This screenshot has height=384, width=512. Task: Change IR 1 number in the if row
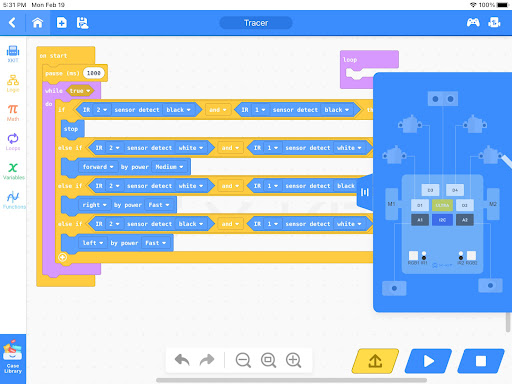tap(260, 110)
